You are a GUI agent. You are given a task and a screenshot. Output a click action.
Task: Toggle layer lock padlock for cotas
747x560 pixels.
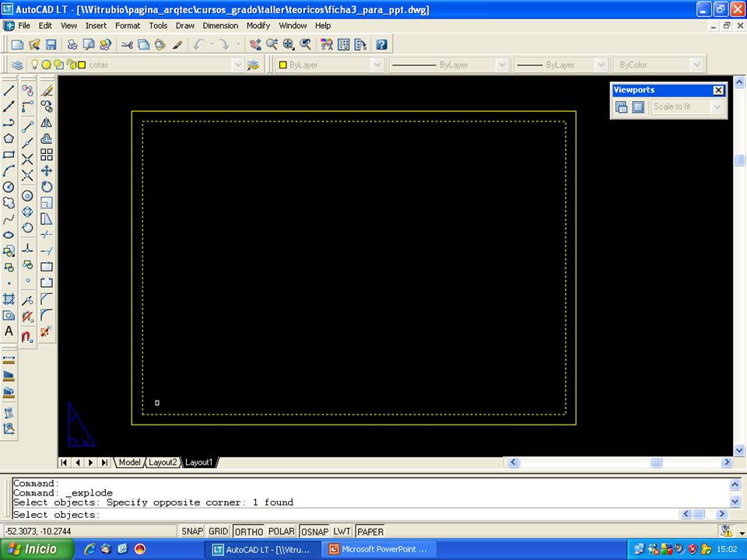(x=71, y=65)
